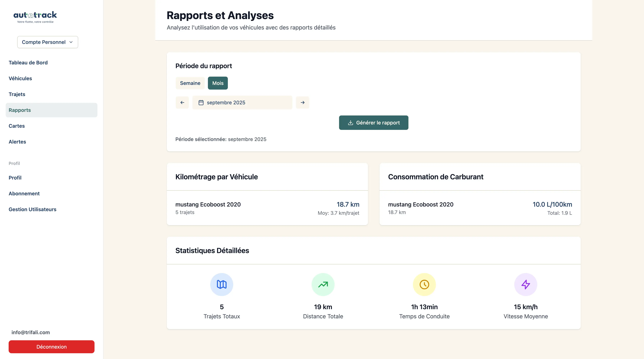Click the 18.7 km mileage value
This screenshot has width=644, height=359.
point(348,204)
